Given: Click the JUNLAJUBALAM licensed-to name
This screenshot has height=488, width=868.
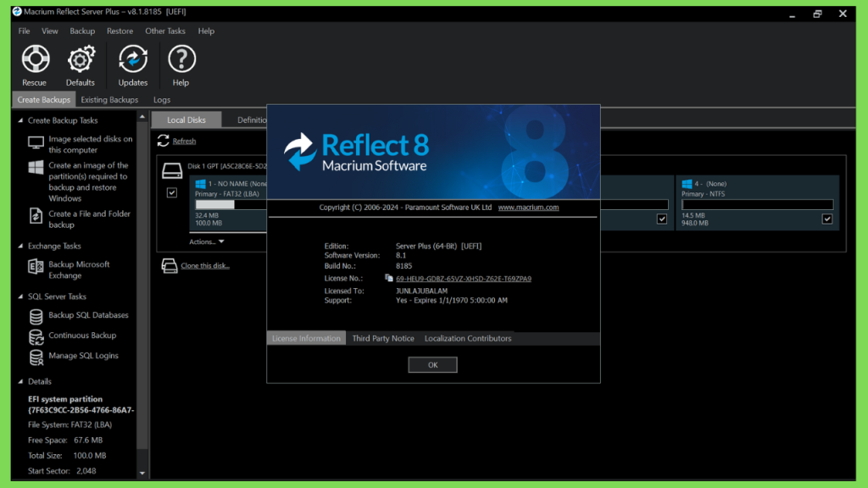Looking at the screenshot, I should click(x=422, y=291).
